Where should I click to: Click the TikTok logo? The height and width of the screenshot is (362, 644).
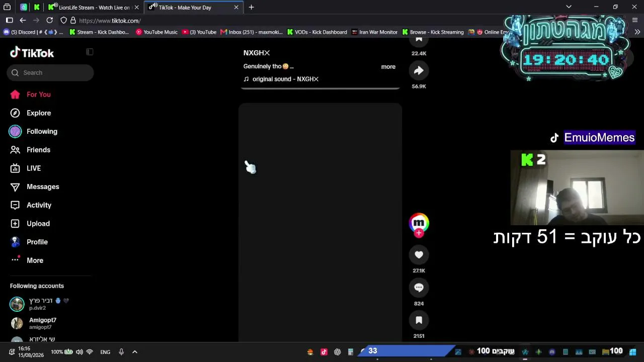(32, 53)
